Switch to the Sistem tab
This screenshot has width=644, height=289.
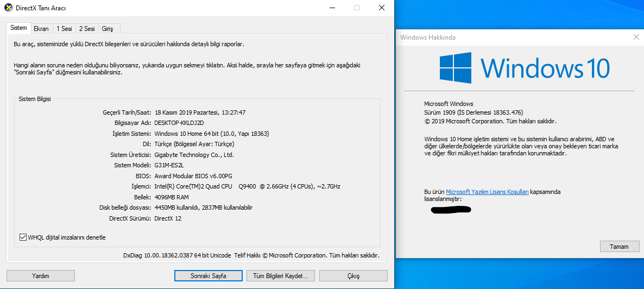[x=18, y=28]
